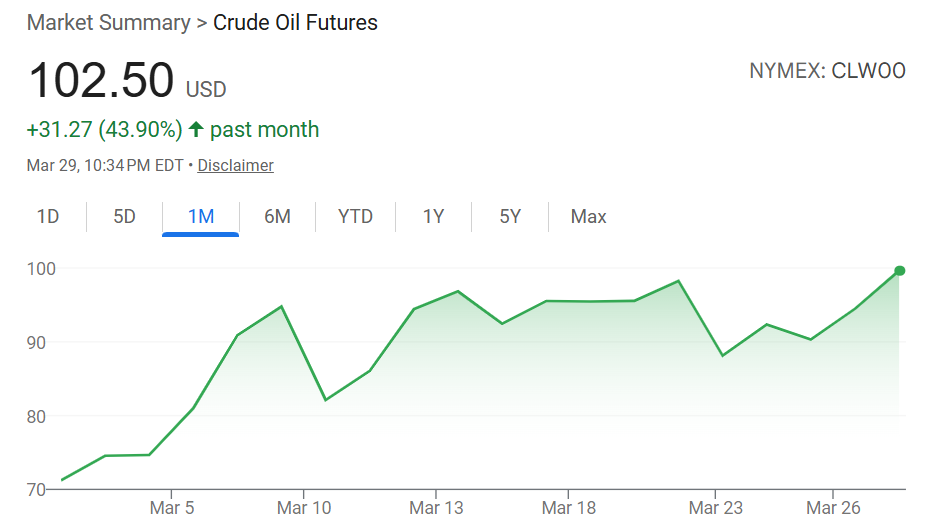Screen dimensions: 939x528
Task: Click the green endpoint dot on chart
Action: click(x=900, y=271)
